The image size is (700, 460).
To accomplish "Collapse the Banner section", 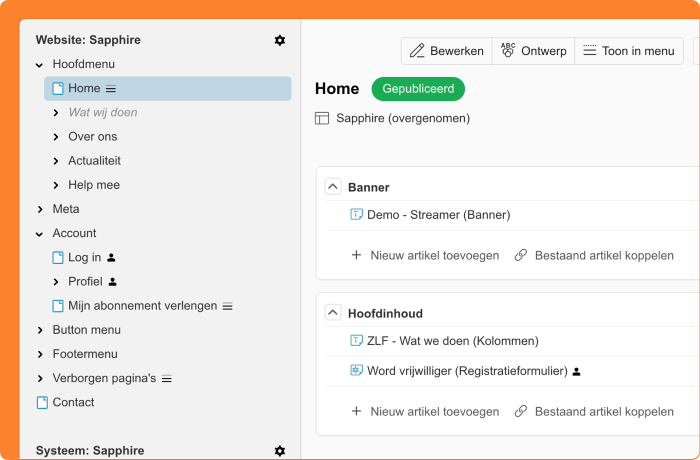I will [333, 187].
